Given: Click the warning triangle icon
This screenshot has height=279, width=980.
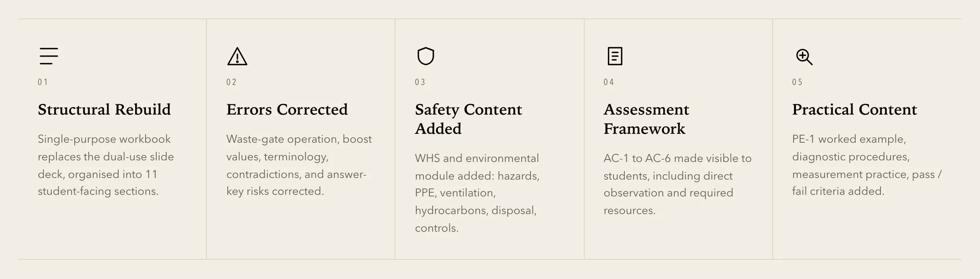Looking at the screenshot, I should tap(237, 56).
